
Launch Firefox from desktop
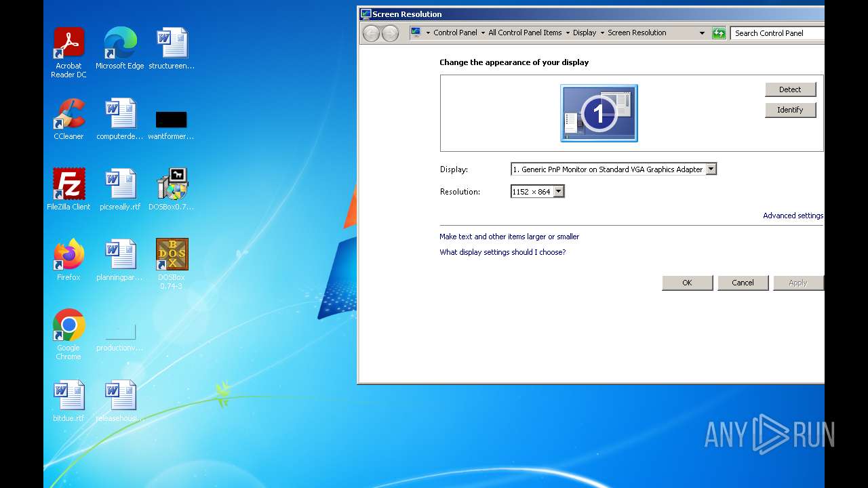(68, 260)
